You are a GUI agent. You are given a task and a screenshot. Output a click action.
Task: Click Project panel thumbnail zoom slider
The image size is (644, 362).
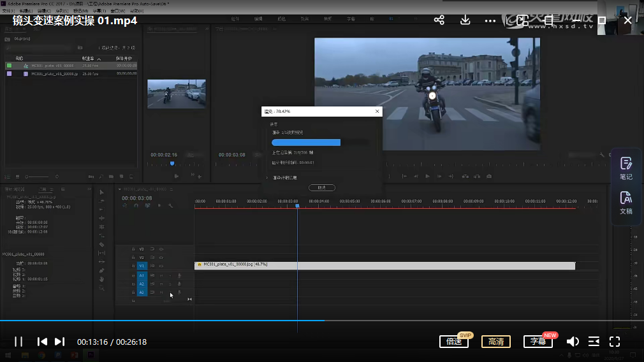37,177
